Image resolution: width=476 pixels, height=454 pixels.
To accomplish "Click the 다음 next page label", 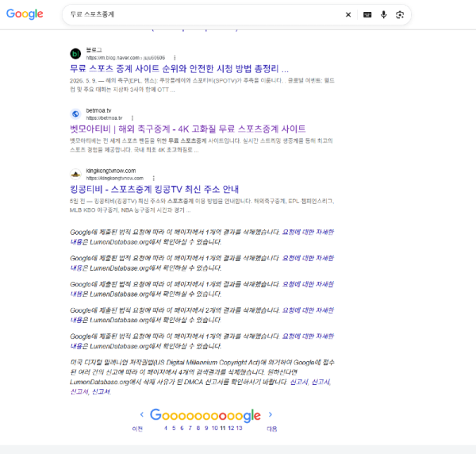I will click(x=271, y=429).
